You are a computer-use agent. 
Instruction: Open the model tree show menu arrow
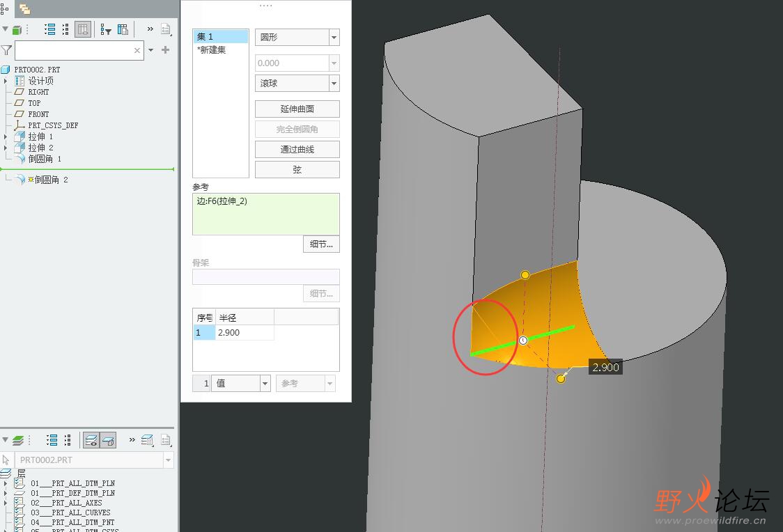[5, 29]
